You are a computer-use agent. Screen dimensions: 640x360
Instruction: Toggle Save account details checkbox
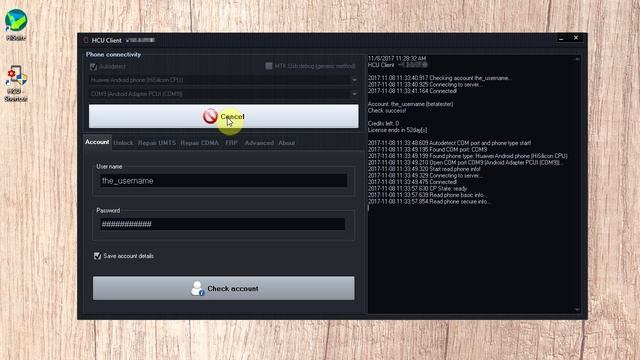[97, 256]
